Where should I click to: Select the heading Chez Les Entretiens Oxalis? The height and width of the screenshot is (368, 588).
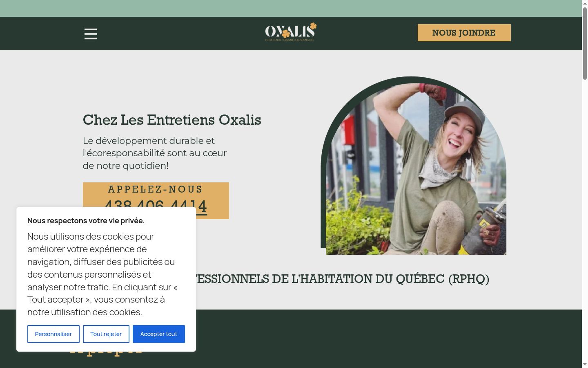[172, 120]
